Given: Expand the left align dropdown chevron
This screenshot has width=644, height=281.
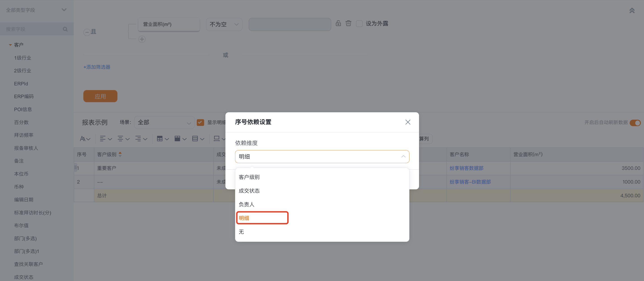Looking at the screenshot, I should click(110, 139).
